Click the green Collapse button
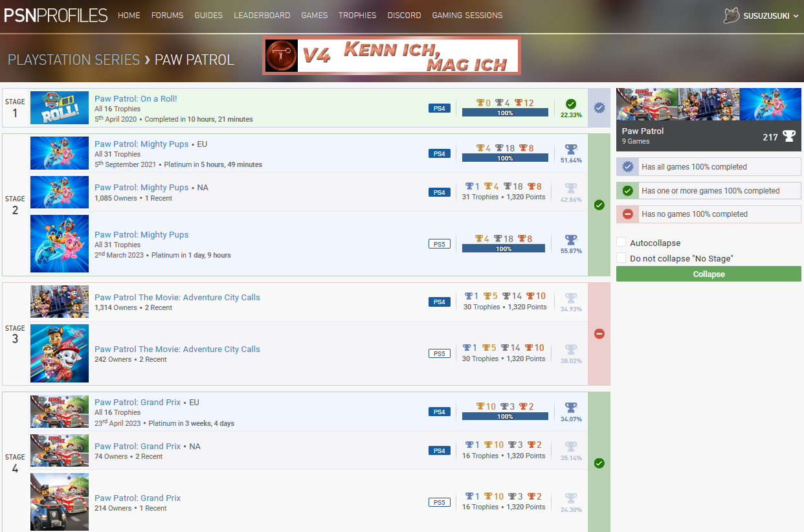The height and width of the screenshot is (532, 804). click(x=709, y=274)
